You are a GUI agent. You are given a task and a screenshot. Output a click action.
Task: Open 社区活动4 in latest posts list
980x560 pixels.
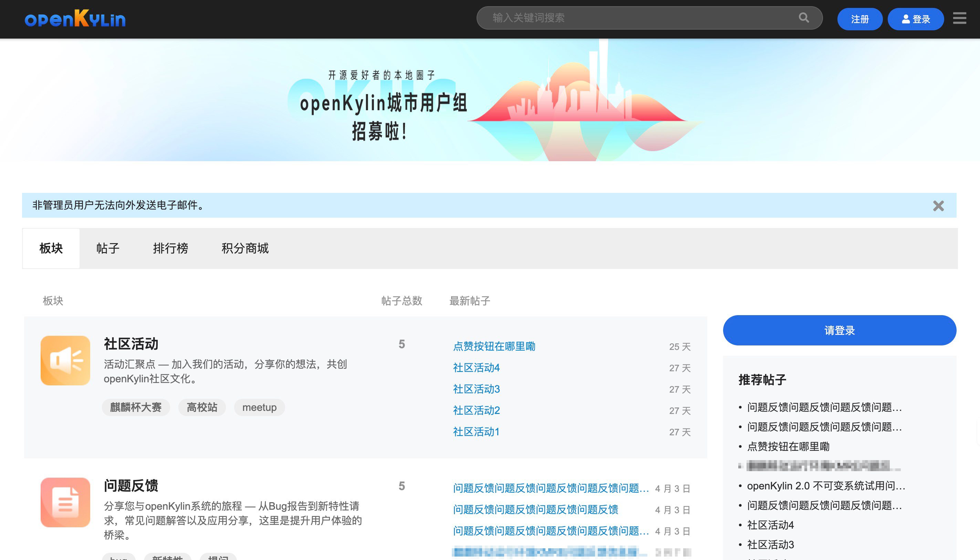[x=476, y=368]
